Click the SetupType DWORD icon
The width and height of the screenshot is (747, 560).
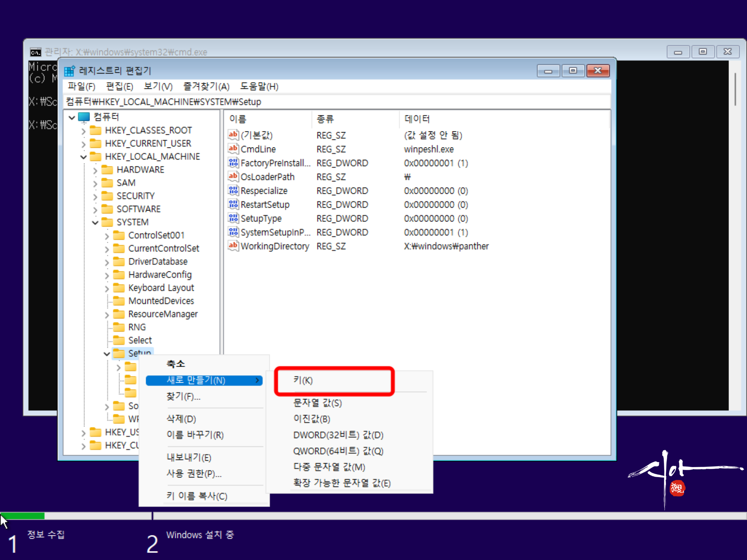click(233, 218)
